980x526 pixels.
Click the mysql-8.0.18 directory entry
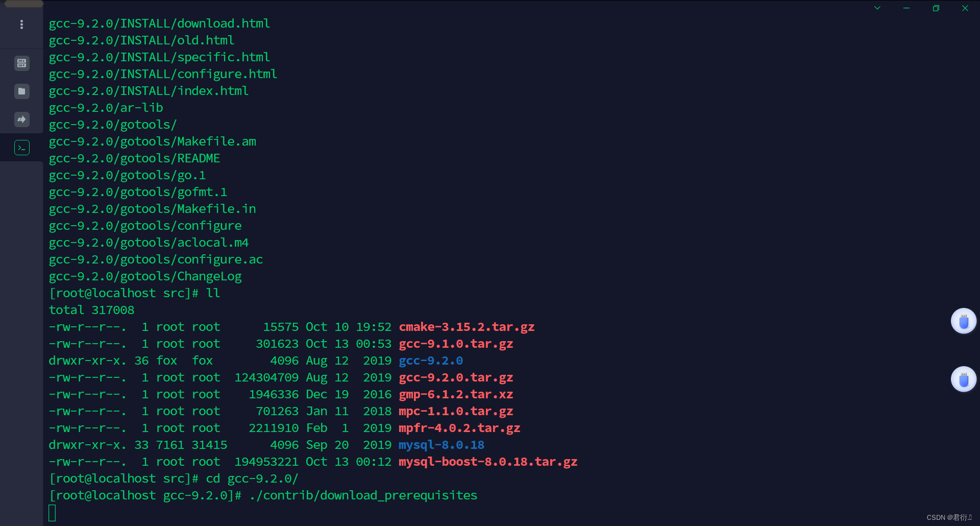442,445
